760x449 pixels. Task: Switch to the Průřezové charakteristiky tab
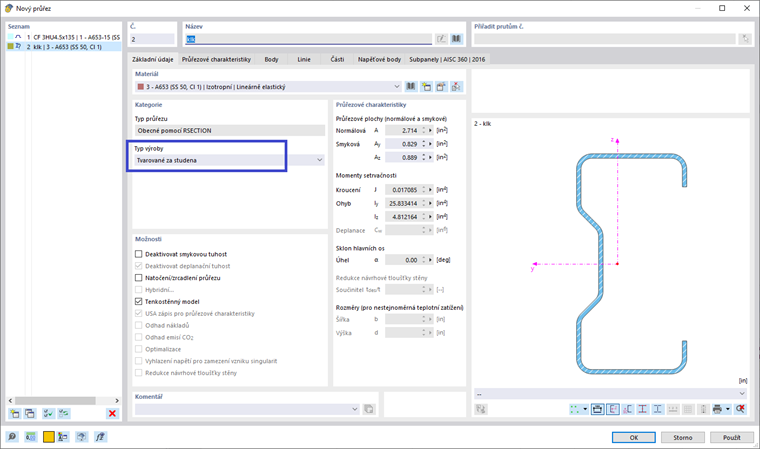pos(217,59)
